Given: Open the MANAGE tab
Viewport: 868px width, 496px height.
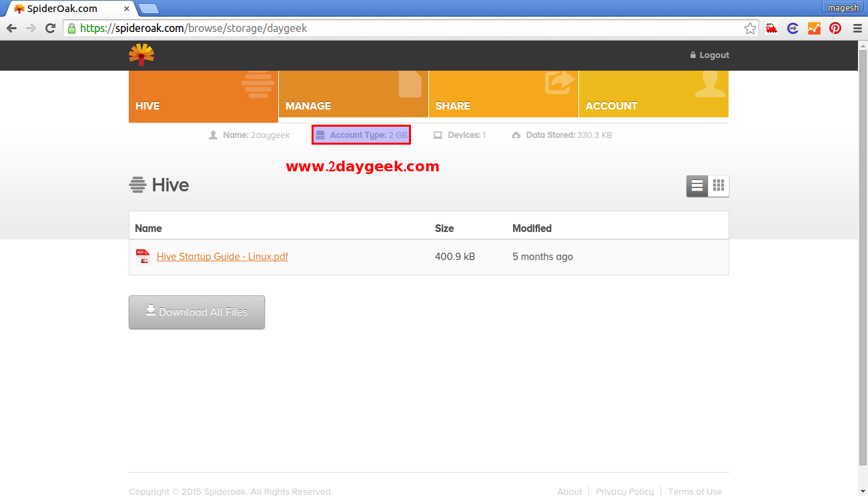Looking at the screenshot, I should [x=354, y=94].
